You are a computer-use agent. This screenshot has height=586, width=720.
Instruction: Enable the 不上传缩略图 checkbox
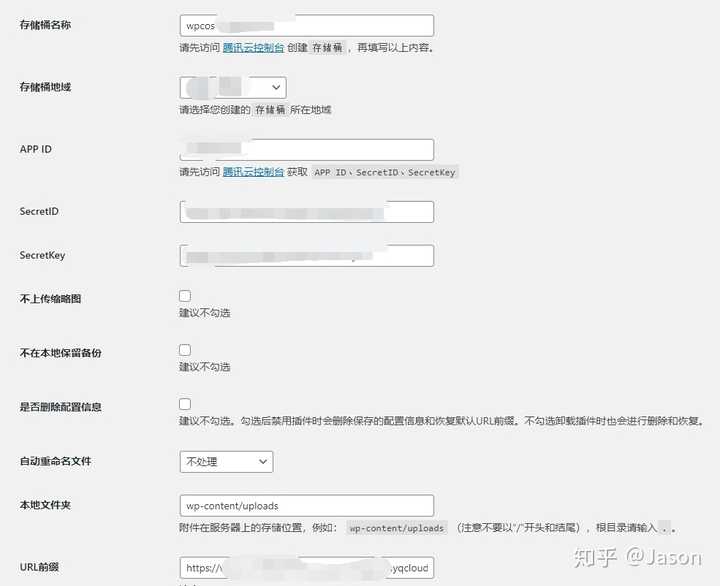click(185, 296)
